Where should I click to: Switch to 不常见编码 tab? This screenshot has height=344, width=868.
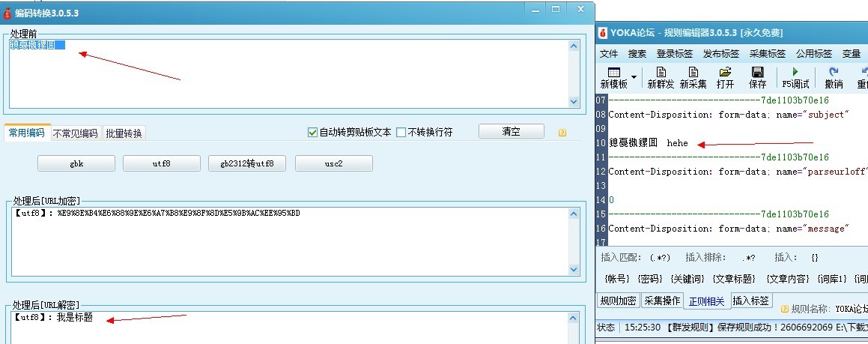[x=76, y=133]
